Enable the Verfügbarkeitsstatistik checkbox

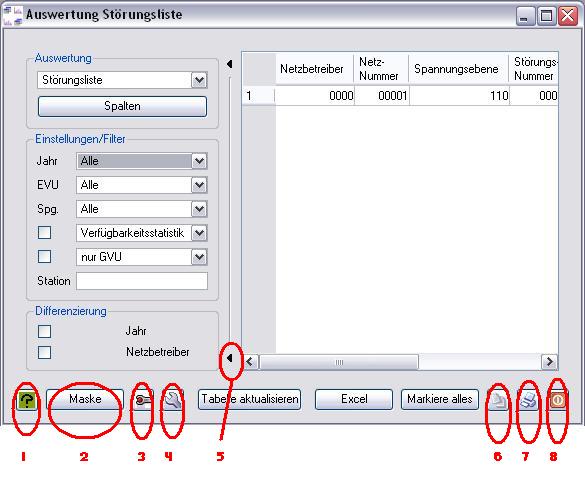pos(44,233)
